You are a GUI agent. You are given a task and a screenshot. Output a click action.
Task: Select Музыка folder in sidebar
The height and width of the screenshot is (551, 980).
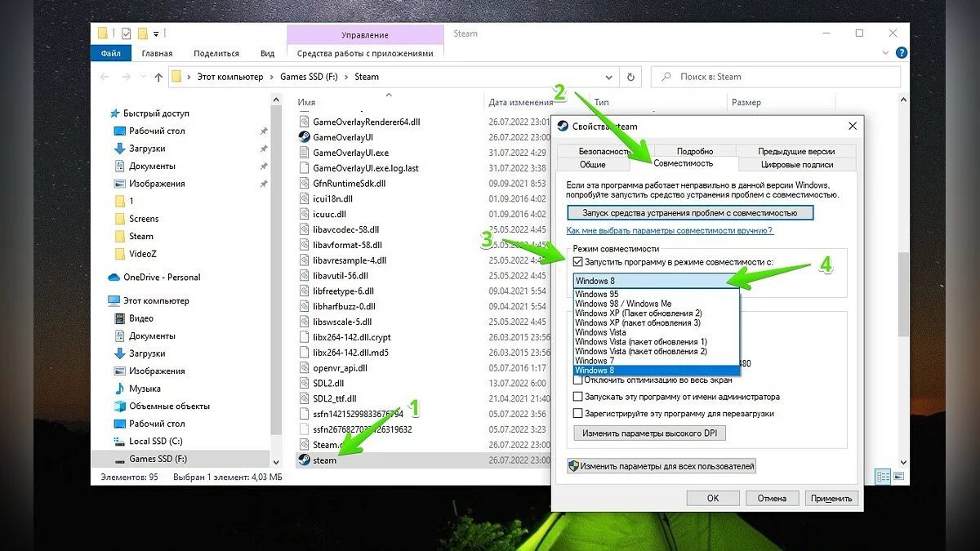[145, 389]
